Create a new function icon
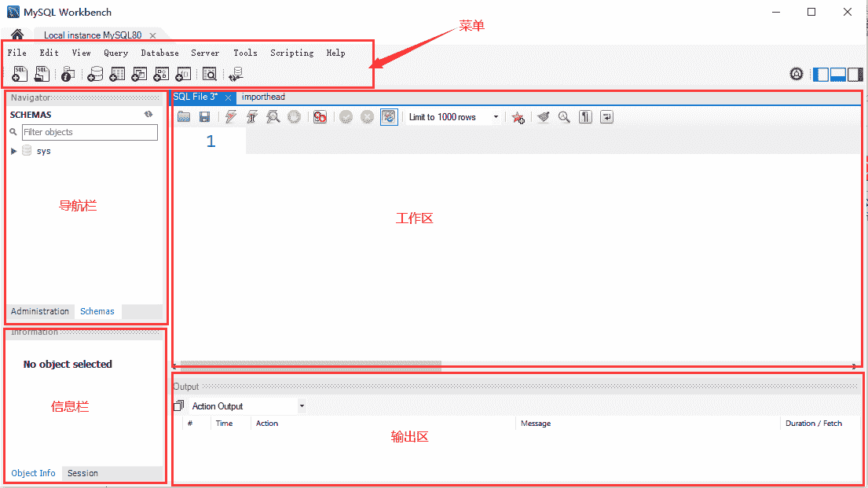The width and height of the screenshot is (868, 488). (183, 74)
